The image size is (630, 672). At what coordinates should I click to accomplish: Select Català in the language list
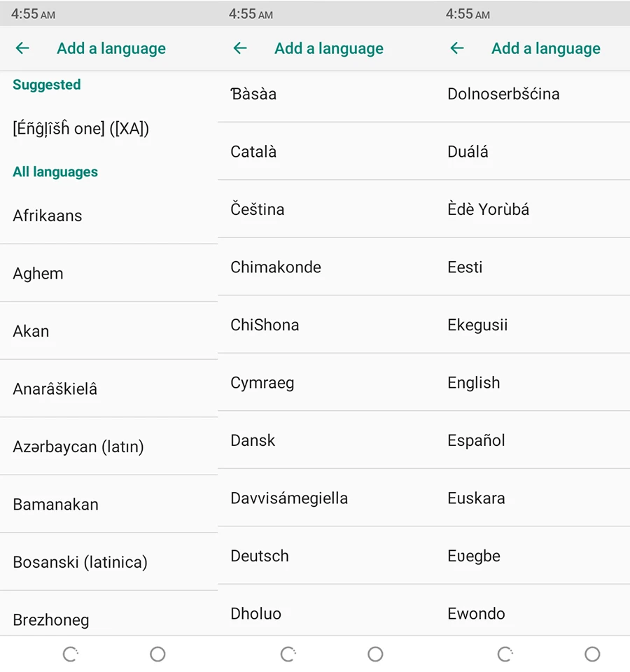point(424,151)
